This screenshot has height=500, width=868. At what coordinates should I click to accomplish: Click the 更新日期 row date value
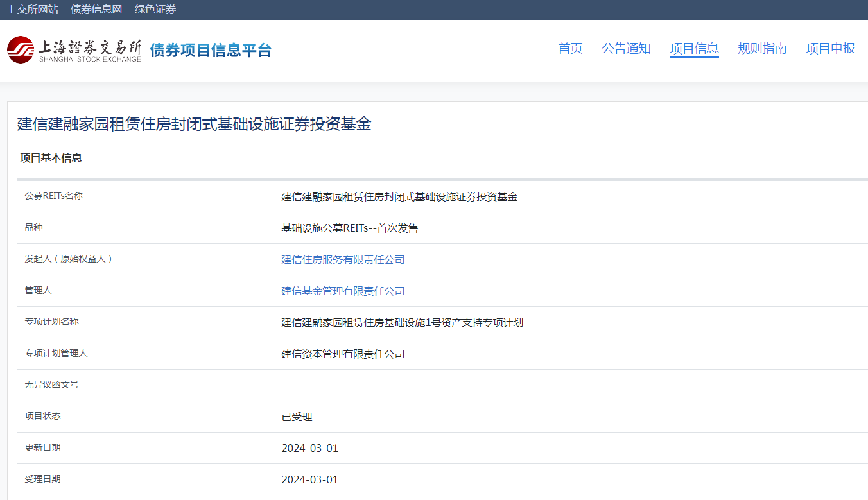click(x=309, y=449)
